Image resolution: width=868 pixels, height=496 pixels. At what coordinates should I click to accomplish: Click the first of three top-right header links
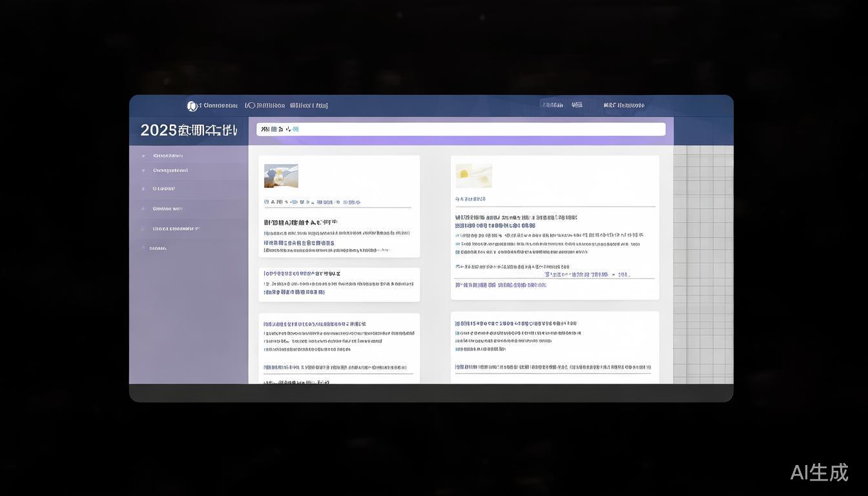tap(552, 105)
